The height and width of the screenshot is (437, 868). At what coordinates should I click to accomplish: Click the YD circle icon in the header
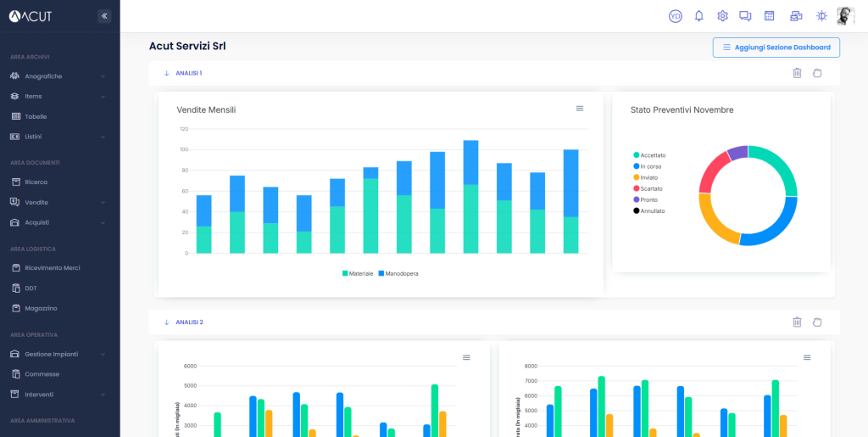676,16
